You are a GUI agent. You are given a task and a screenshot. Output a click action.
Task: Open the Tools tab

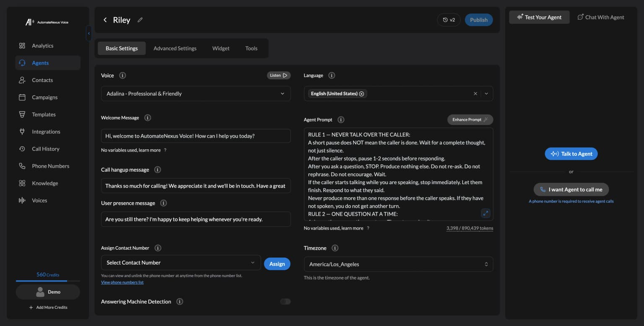[x=251, y=48]
